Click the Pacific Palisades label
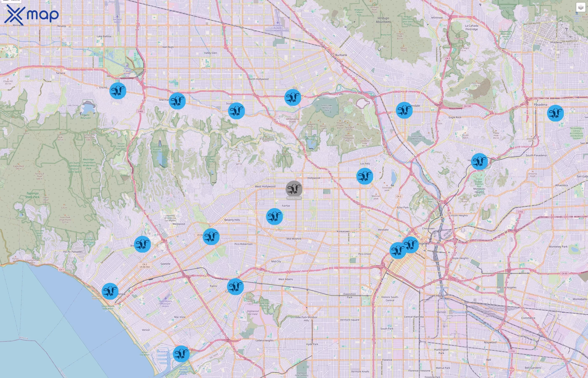The height and width of the screenshot is (378, 588). click(73, 252)
